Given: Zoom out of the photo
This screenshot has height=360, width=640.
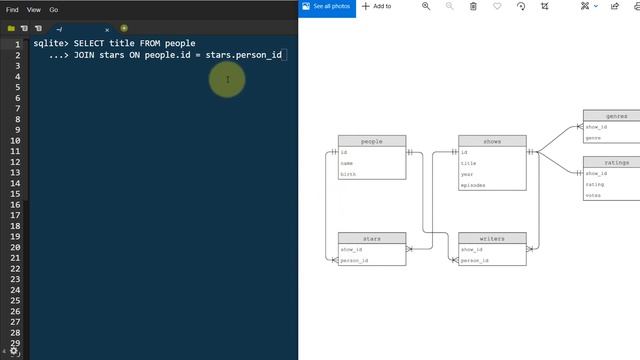Looking at the screenshot, I should click(x=449, y=6).
